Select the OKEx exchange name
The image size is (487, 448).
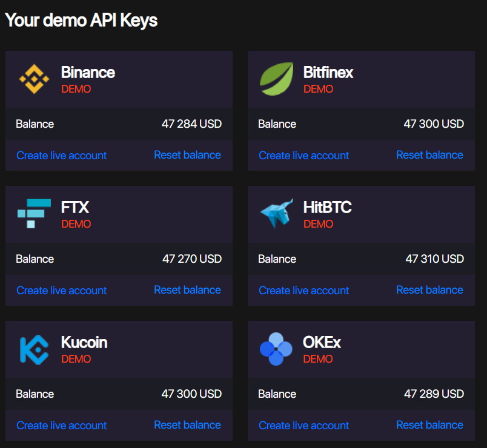322,343
